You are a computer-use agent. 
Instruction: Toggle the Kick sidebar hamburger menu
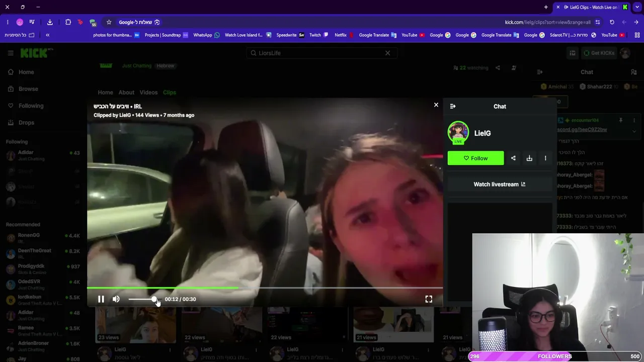point(11,53)
